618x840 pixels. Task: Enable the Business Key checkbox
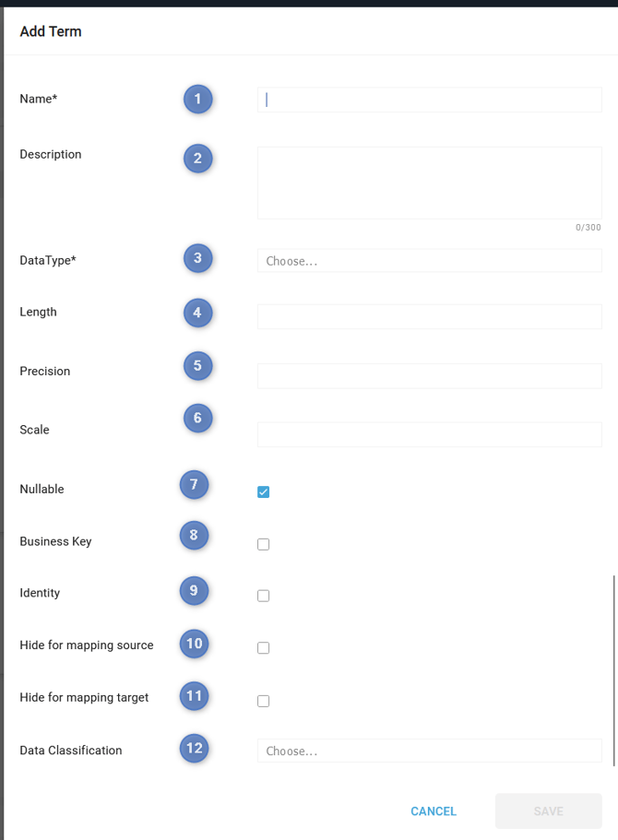[x=264, y=544]
